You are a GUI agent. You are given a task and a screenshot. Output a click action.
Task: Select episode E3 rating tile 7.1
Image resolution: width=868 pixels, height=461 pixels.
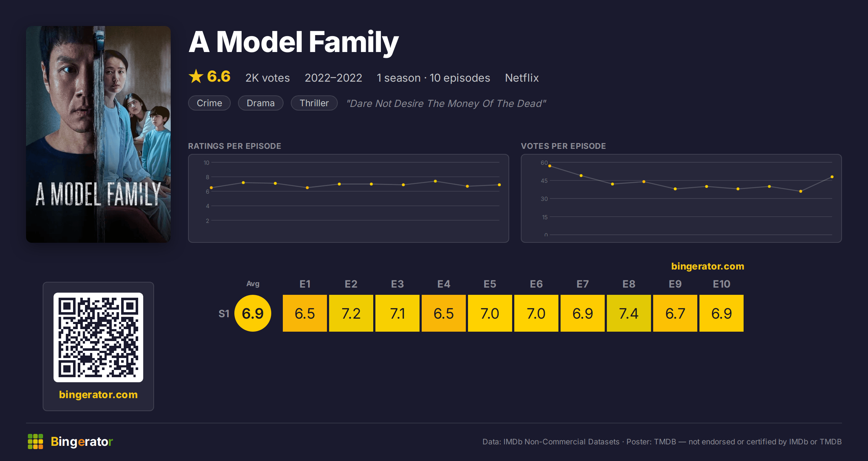pos(397,313)
